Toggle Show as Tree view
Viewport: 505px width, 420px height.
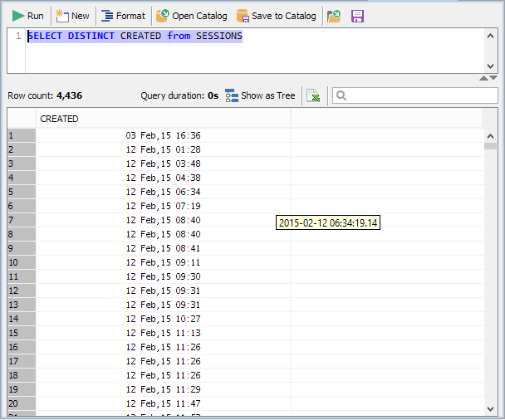pyautogui.click(x=260, y=95)
